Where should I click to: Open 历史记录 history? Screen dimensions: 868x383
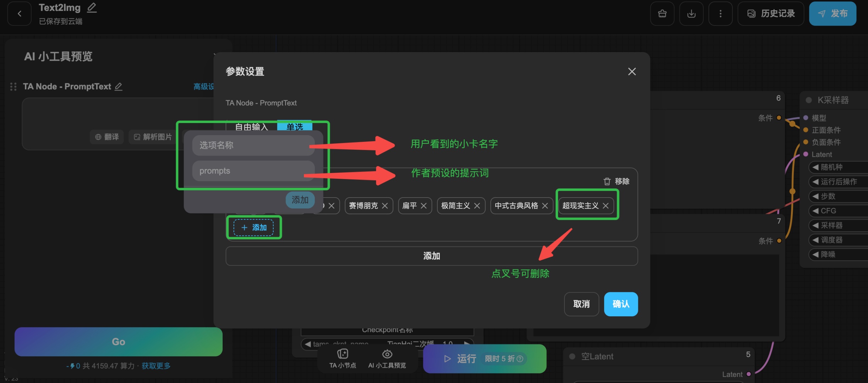tap(771, 14)
